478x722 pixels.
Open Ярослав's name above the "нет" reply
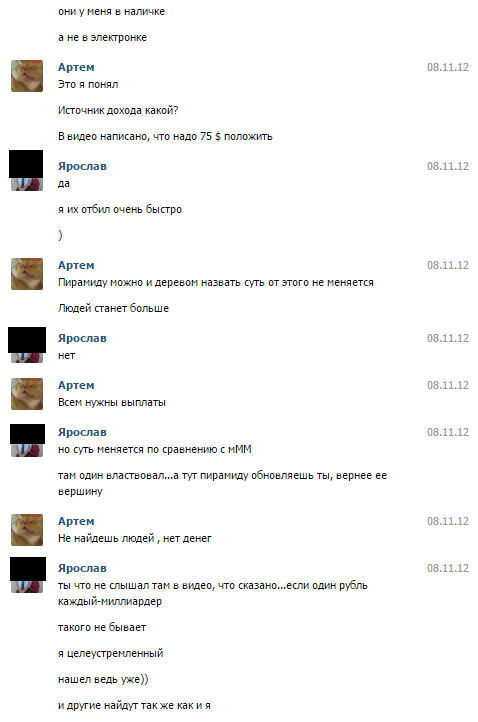(x=82, y=338)
